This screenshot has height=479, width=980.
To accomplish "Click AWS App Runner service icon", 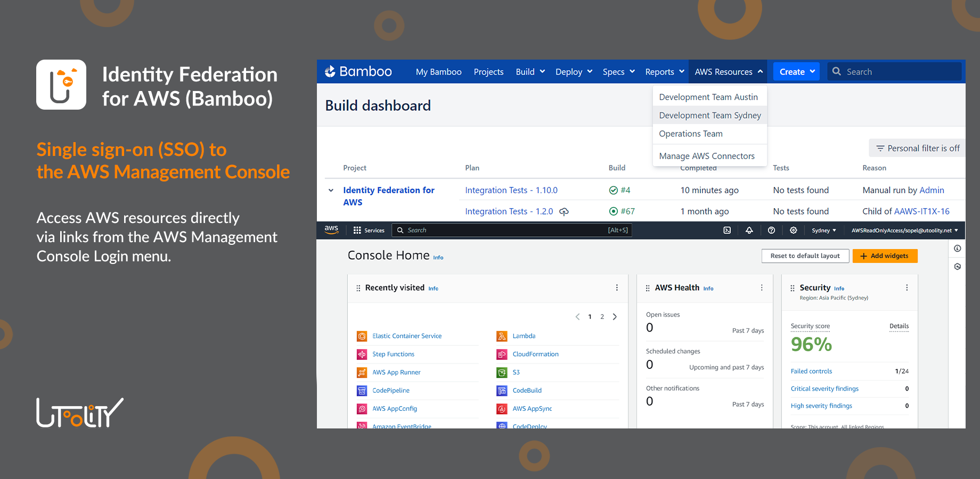I will tap(362, 373).
